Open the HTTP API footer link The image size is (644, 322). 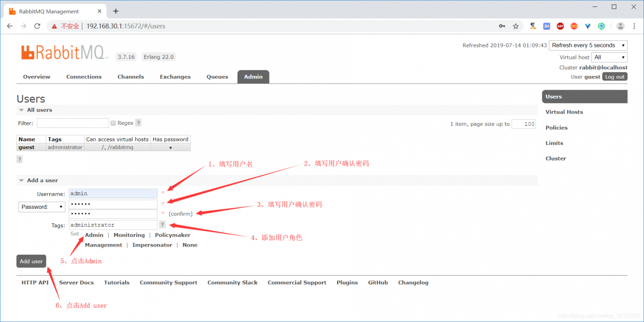coord(35,283)
